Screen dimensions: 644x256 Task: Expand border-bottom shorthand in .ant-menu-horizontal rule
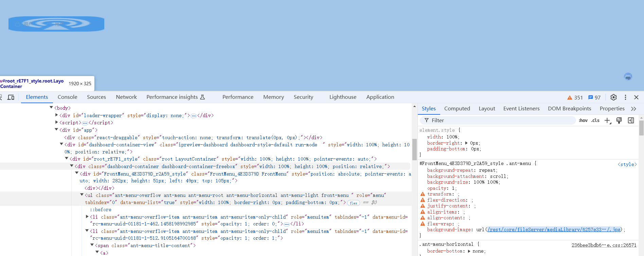(x=469, y=251)
